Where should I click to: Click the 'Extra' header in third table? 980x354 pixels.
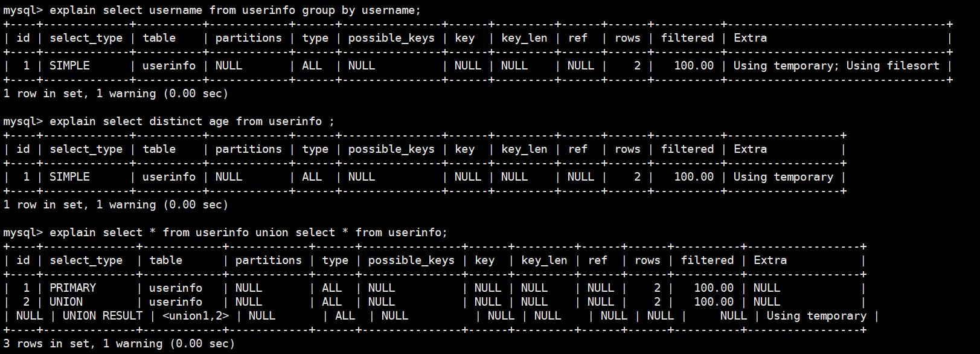[770, 260]
